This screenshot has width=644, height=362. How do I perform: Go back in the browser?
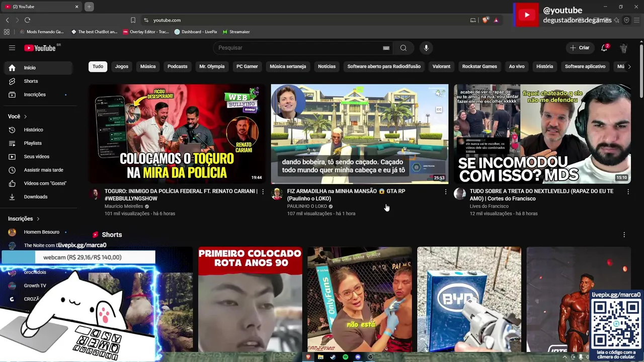tap(7, 20)
